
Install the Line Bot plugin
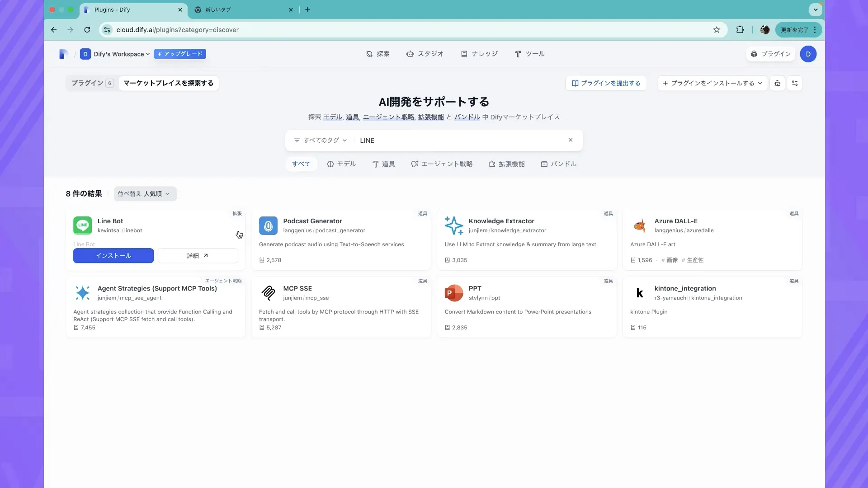click(x=113, y=255)
